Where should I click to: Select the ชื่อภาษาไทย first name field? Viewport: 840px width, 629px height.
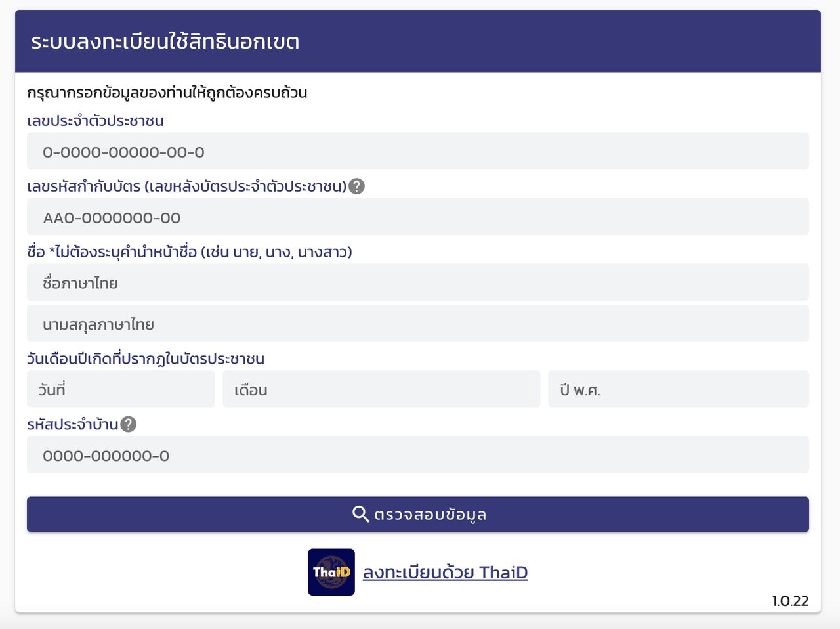point(417,283)
